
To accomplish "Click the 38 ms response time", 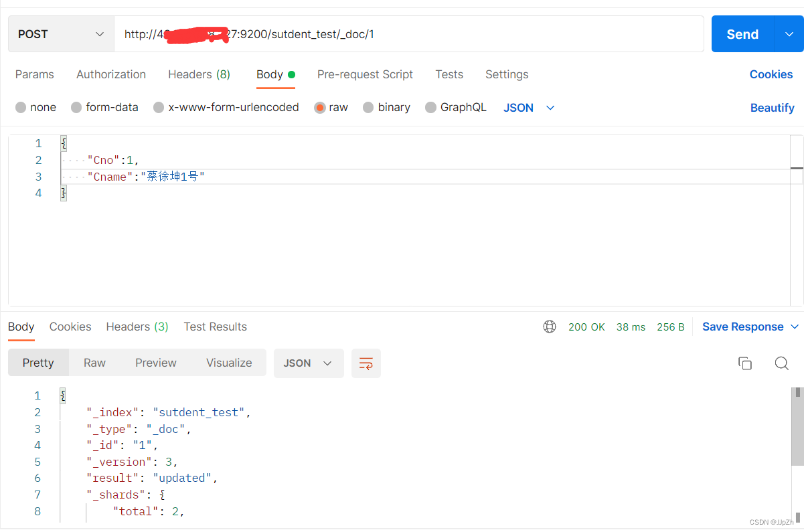I will click(x=631, y=327).
